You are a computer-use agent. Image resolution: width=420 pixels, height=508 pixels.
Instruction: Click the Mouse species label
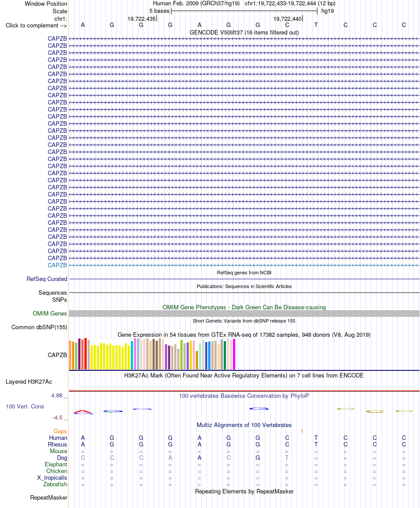pos(58,451)
